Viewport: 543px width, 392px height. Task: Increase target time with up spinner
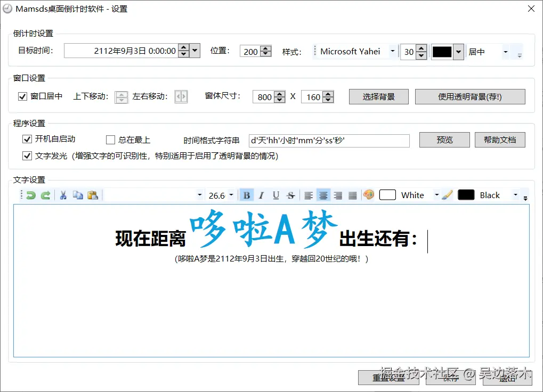point(184,47)
